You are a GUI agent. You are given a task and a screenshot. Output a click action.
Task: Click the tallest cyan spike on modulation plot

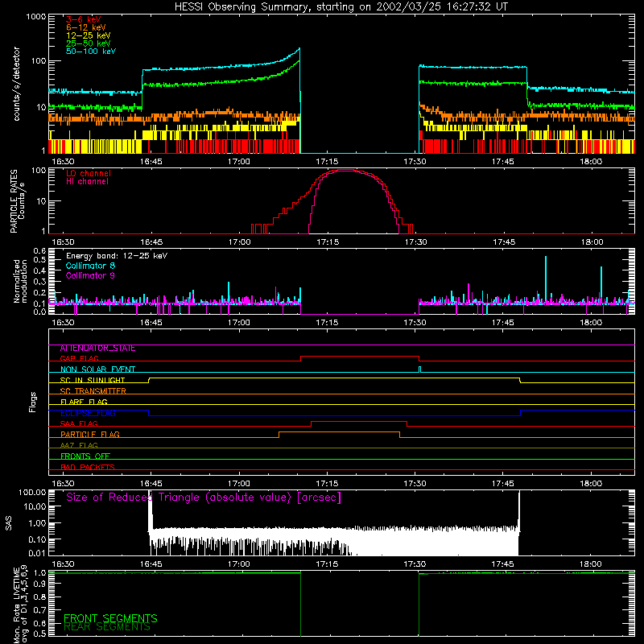(546, 279)
